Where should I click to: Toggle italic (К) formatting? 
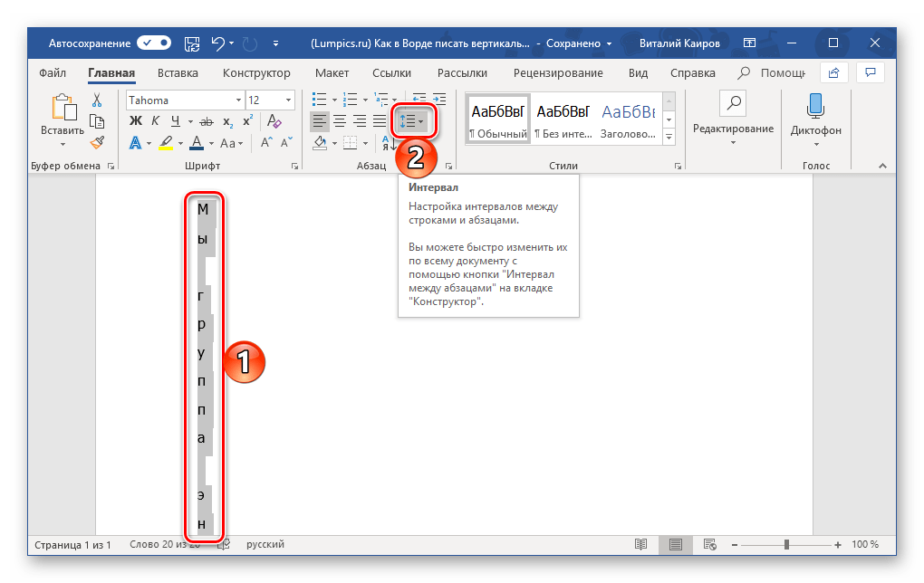point(156,121)
